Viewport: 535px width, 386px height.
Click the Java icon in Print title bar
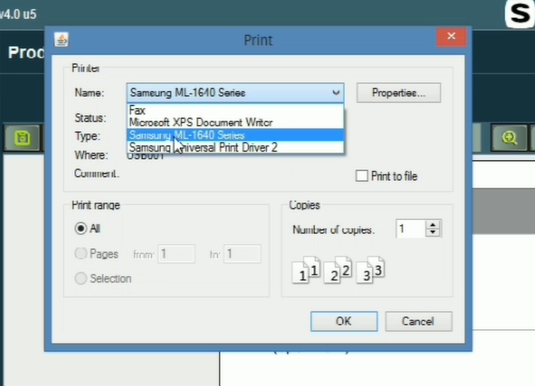(x=61, y=40)
